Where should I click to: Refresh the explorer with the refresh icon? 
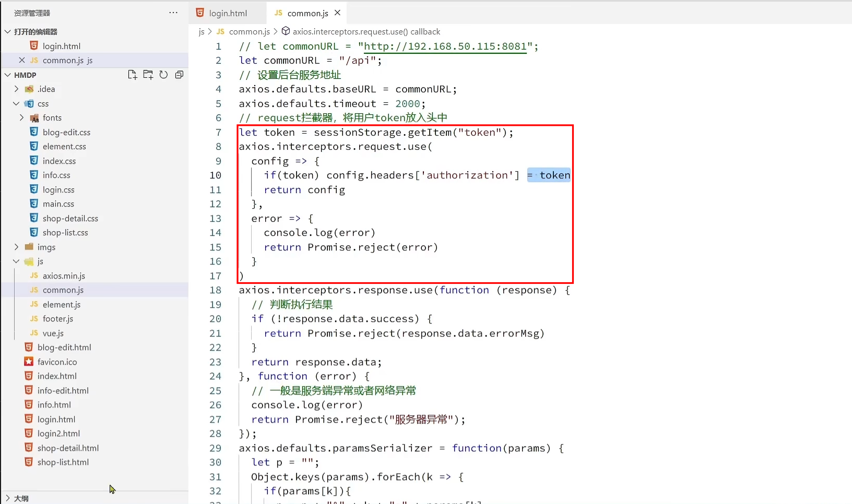click(163, 75)
